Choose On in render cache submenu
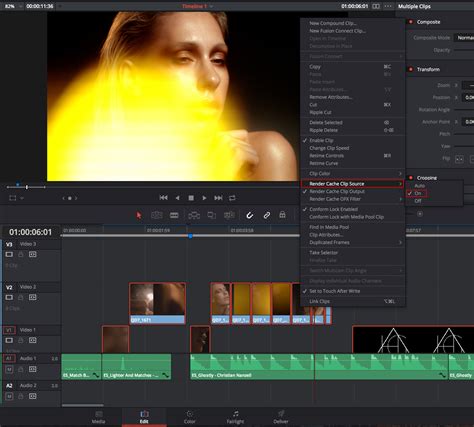Viewport: 474px width, 427px height. pyautogui.click(x=418, y=193)
